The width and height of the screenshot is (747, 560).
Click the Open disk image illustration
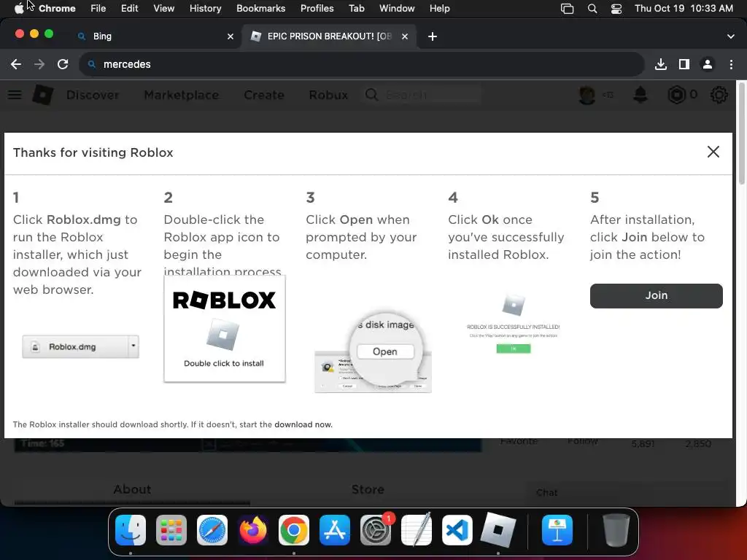(373, 352)
